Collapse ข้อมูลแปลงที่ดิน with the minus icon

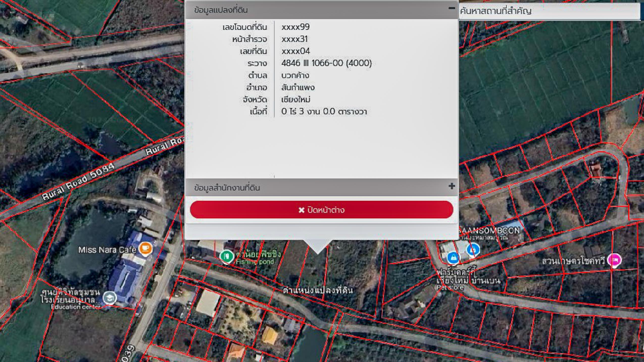452,8
